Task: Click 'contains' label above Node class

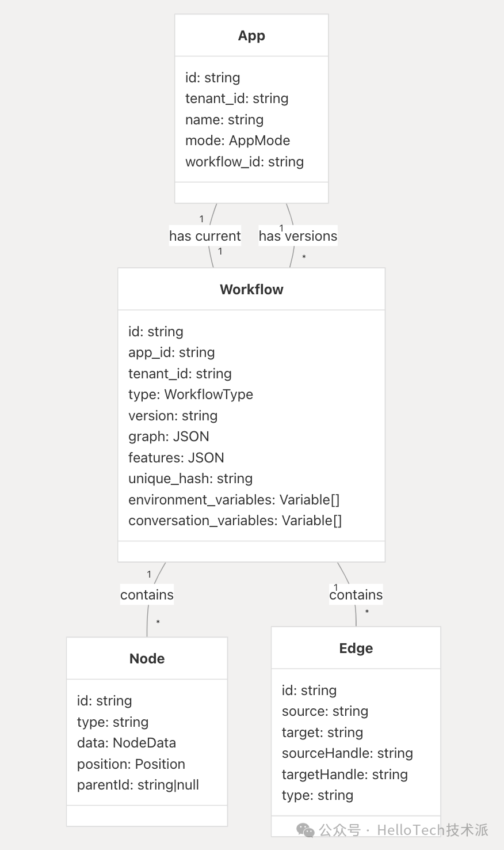Action: [x=147, y=595]
